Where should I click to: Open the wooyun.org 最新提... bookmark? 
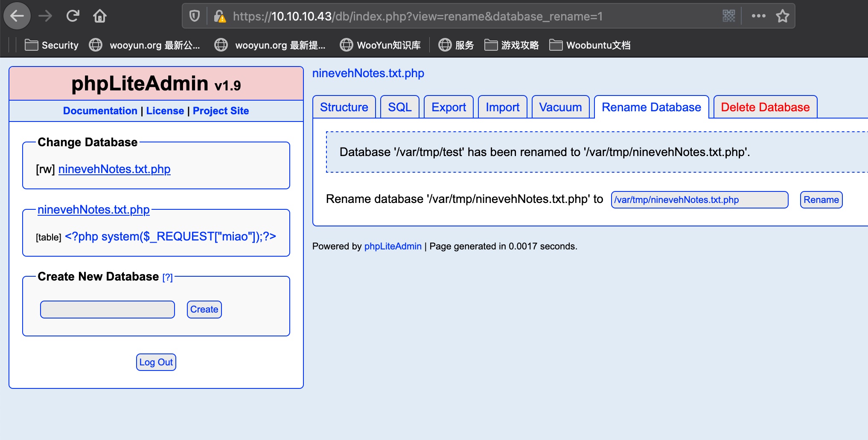point(270,45)
